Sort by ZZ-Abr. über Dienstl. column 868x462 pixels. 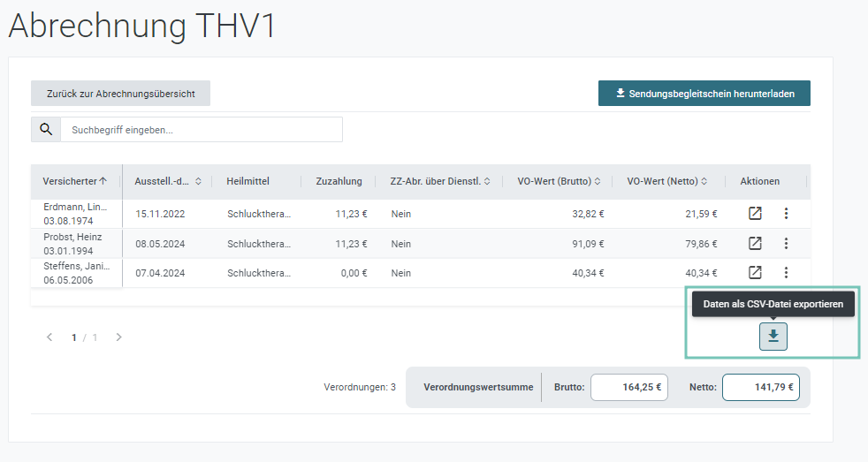440,181
